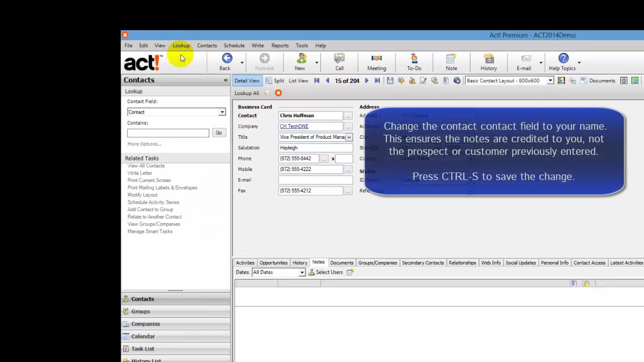644x362 pixels.
Task: Click the CH TechONE company link
Action: pos(294,126)
